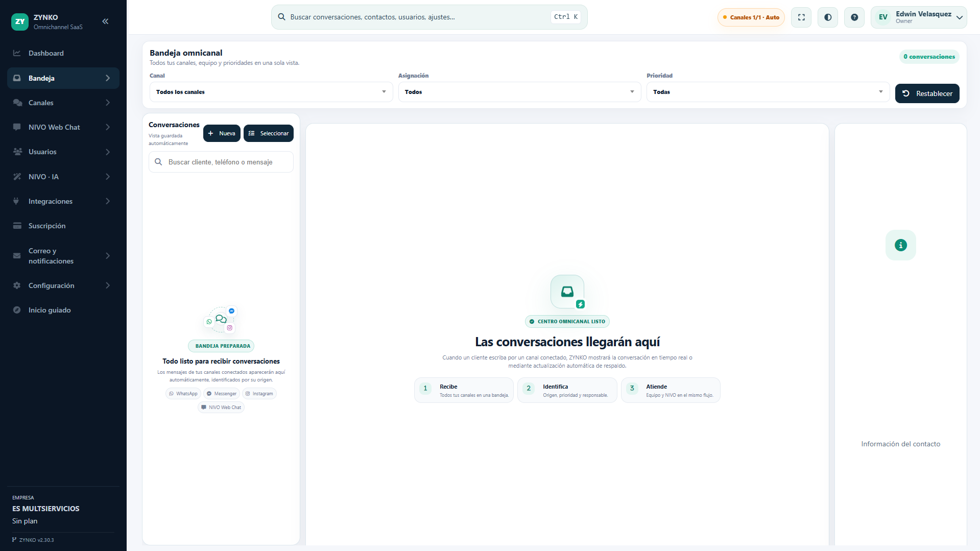Click the ZY logo badge
This screenshot has height=551, width=980.
click(20, 21)
